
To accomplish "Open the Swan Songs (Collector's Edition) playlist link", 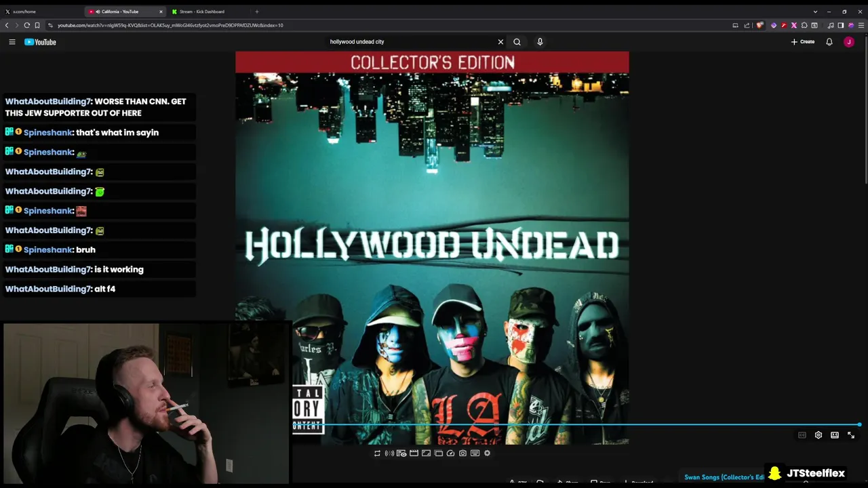I will pos(724,477).
